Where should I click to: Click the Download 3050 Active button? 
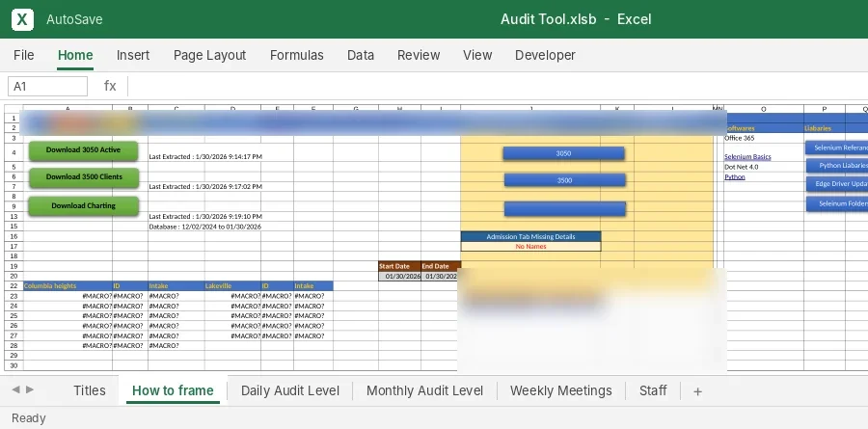click(x=83, y=150)
